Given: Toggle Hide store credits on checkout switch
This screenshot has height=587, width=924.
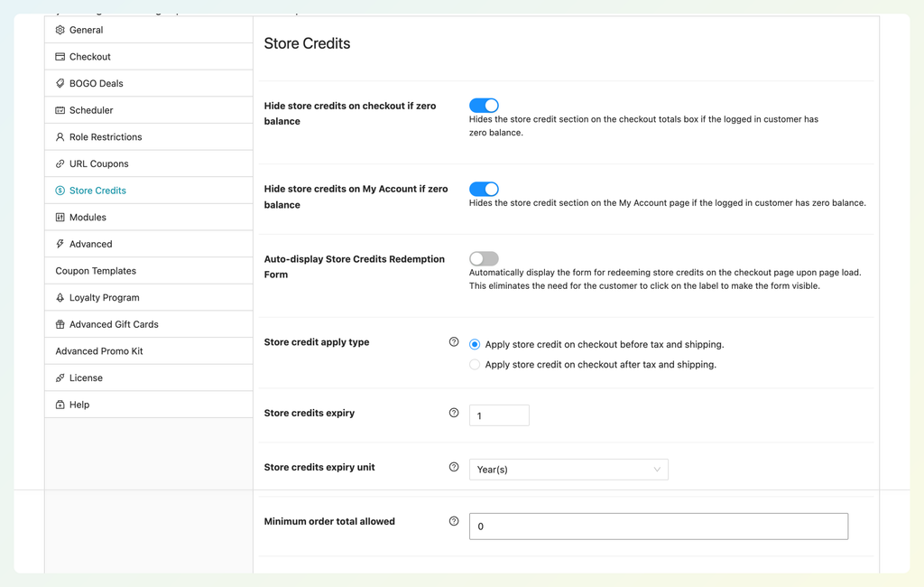Looking at the screenshot, I should (x=484, y=106).
